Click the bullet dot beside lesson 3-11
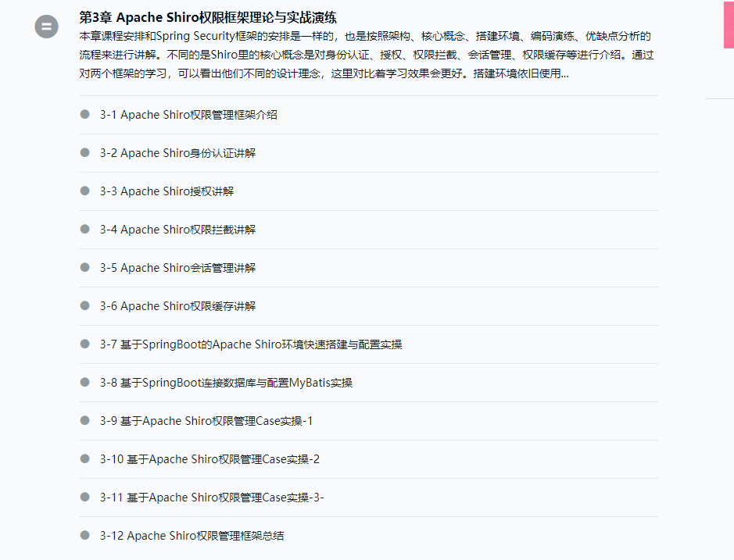The image size is (734, 560). point(84,497)
